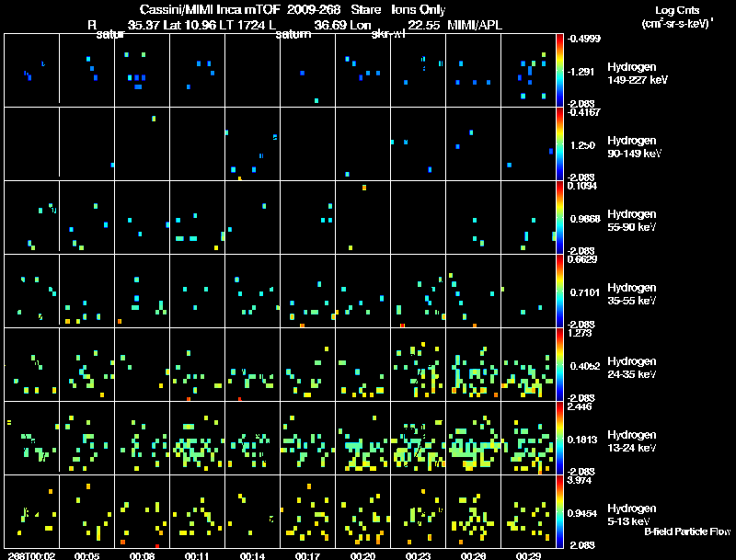Open the 13-24 keV image panel at 00:23
This screenshot has width=736, height=560.
click(419, 439)
